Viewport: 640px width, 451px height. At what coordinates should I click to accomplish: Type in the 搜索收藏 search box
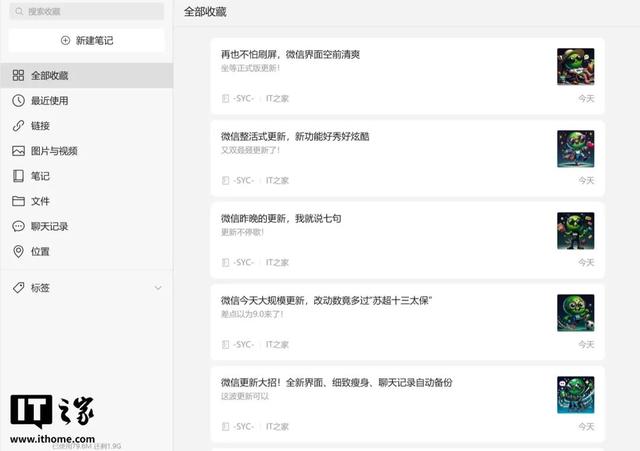point(90,12)
